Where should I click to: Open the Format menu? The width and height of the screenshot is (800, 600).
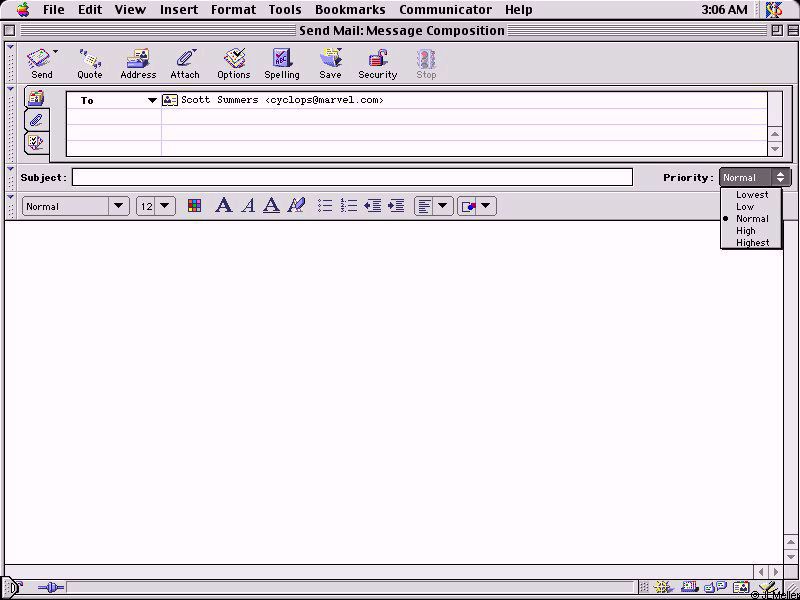click(x=233, y=9)
